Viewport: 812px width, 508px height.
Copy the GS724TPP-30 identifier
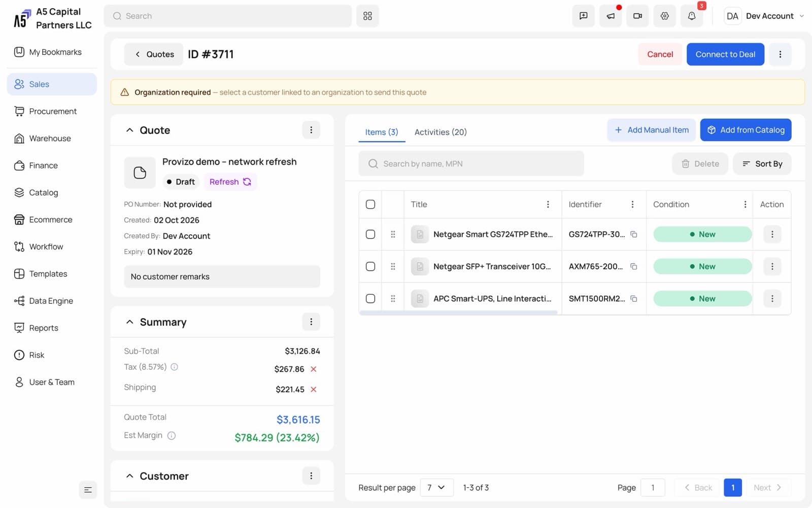point(634,234)
